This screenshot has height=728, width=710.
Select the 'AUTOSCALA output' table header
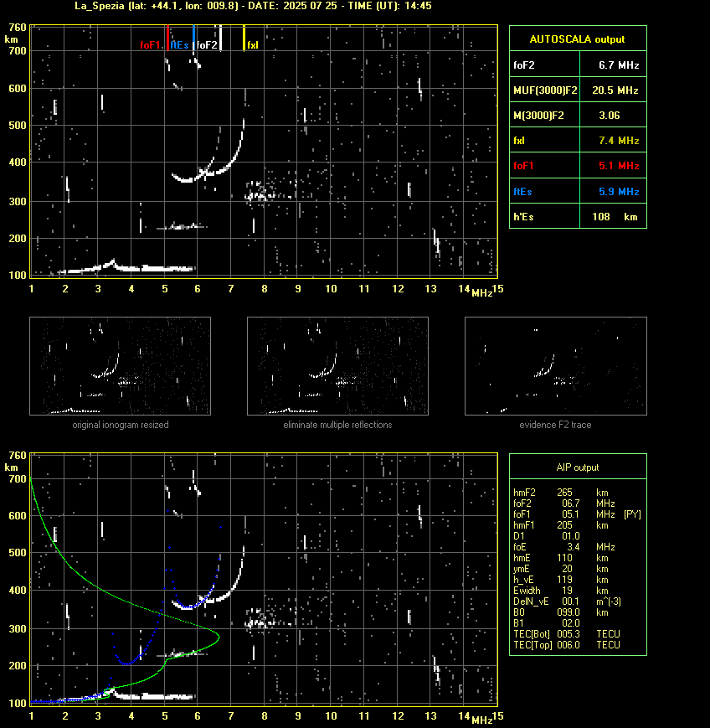577,39
